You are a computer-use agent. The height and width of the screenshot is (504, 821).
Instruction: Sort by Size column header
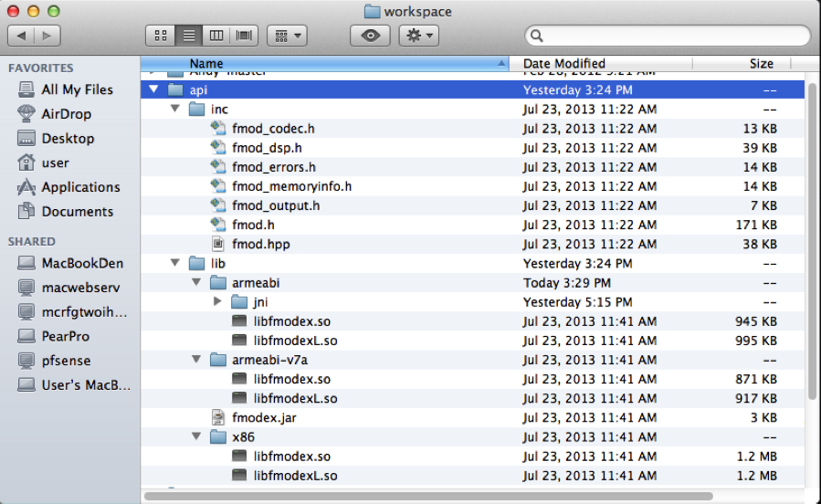click(742, 63)
